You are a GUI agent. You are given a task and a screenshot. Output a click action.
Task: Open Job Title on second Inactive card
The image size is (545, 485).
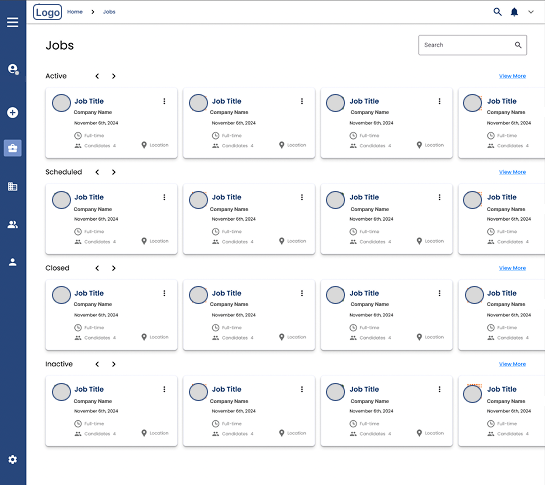pos(227,389)
